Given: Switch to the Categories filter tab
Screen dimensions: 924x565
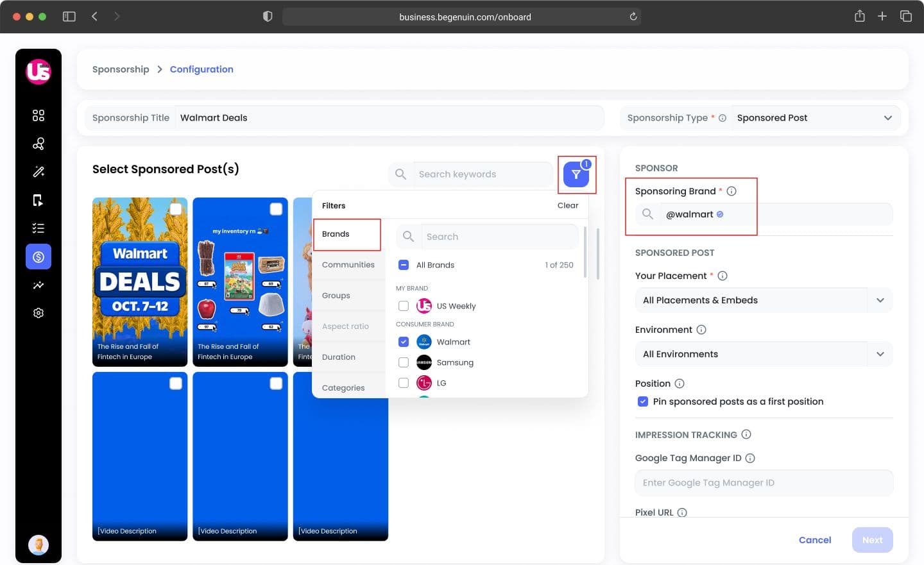Looking at the screenshot, I should (348, 387).
